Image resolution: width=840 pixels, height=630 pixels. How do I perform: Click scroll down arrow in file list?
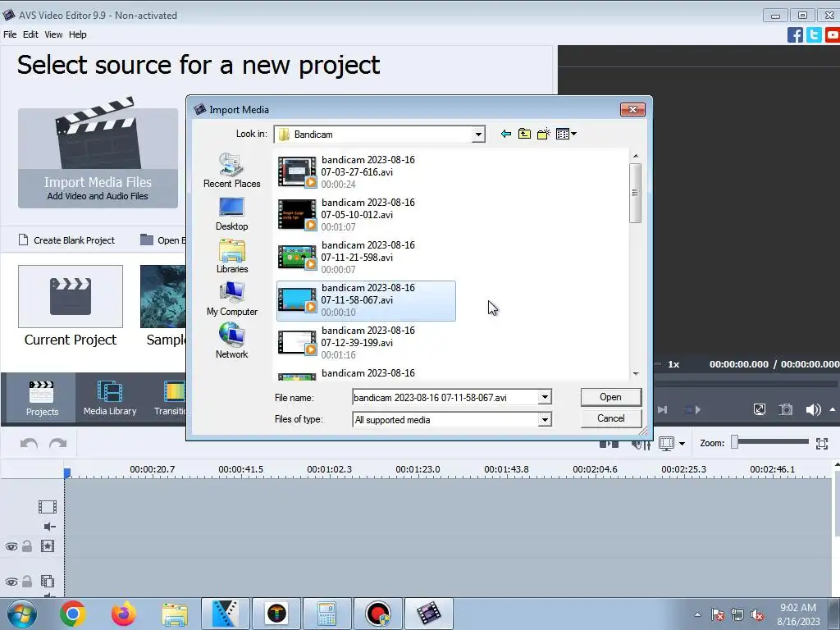click(x=636, y=373)
